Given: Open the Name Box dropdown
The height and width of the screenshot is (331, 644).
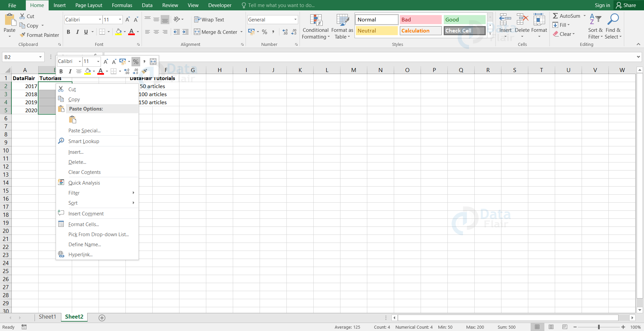Looking at the screenshot, I should click(40, 57).
